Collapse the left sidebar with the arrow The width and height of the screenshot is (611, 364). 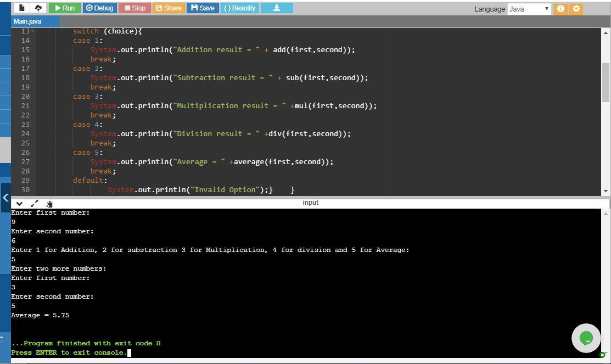(x=5, y=198)
